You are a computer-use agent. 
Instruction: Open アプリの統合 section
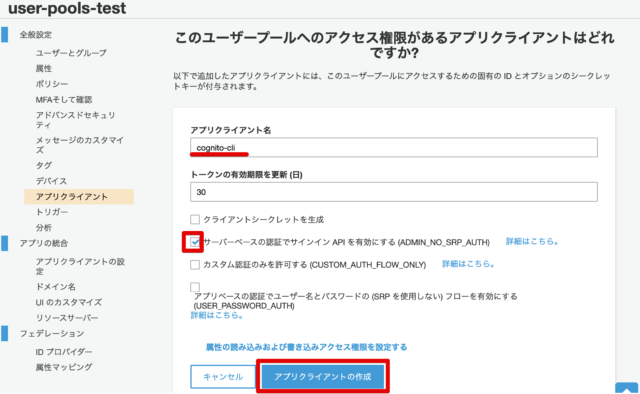tap(44, 243)
